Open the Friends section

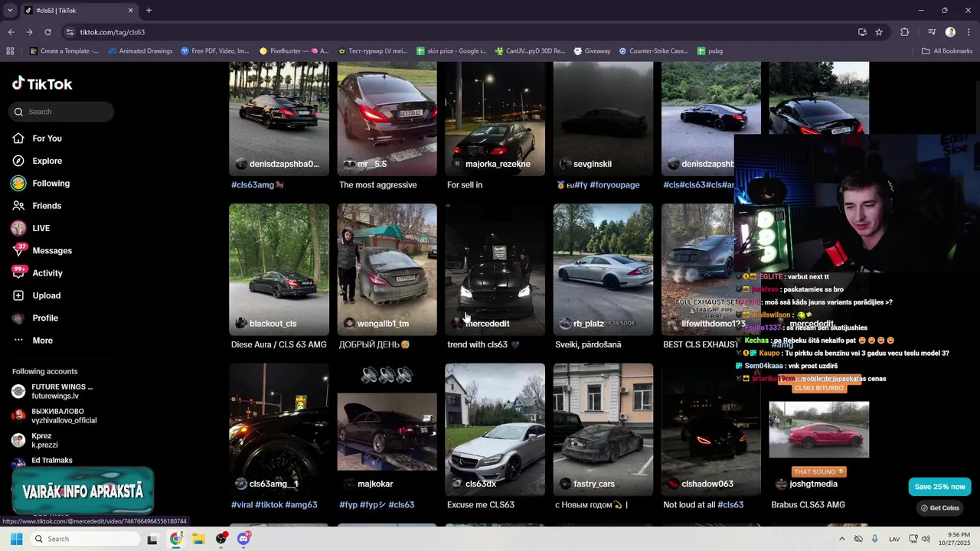click(46, 206)
